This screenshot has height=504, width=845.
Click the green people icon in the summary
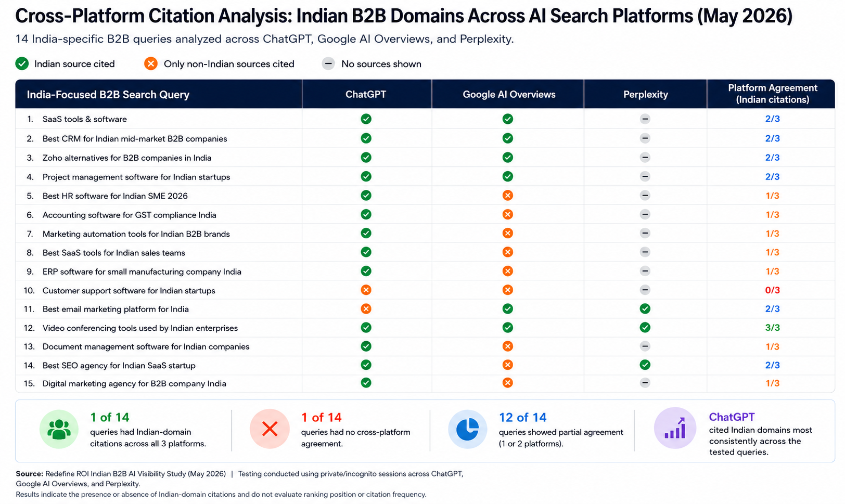[x=59, y=429]
